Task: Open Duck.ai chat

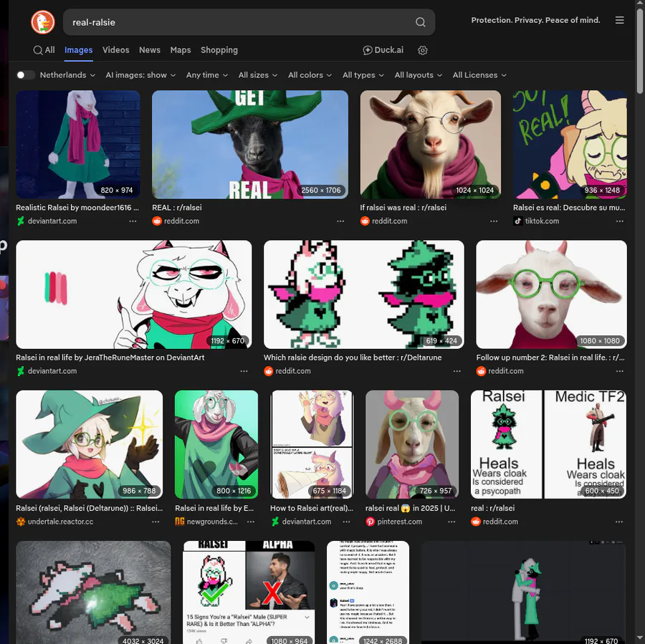Action: tap(383, 50)
